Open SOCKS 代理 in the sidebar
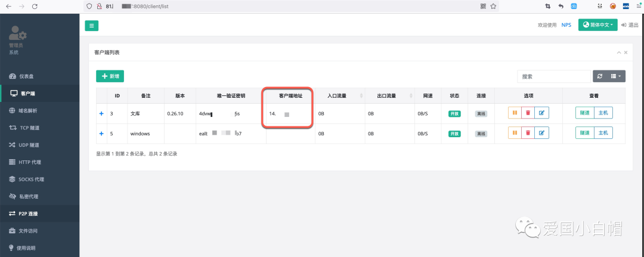Image resolution: width=644 pixels, height=257 pixels. click(x=39, y=179)
